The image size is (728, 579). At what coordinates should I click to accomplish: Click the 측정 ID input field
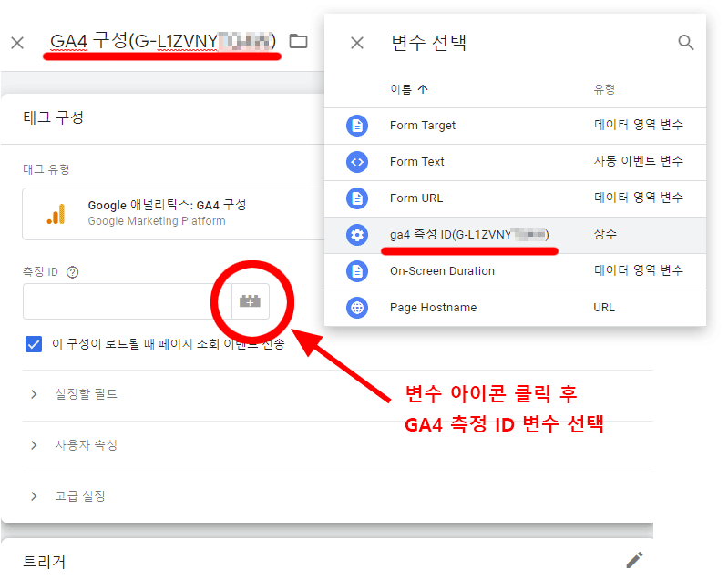coord(128,301)
